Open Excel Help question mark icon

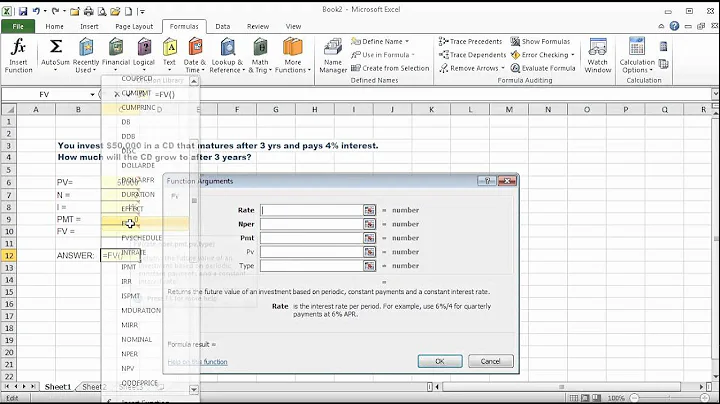point(674,26)
